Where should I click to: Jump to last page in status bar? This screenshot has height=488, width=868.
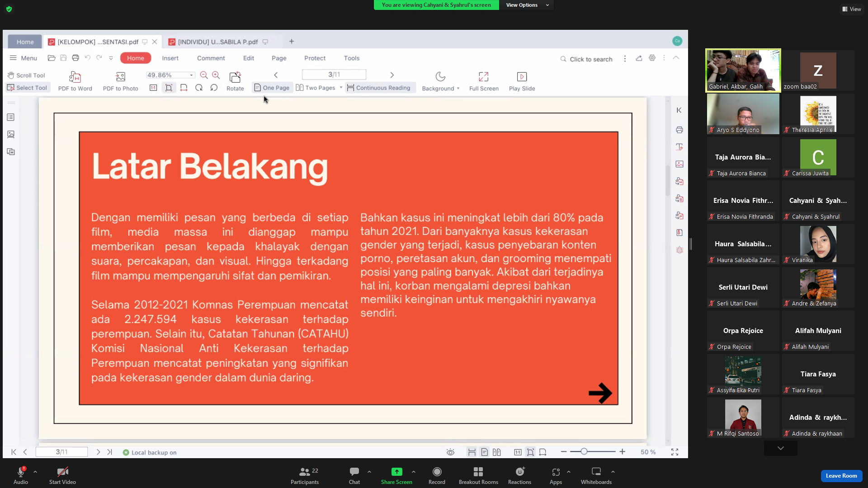(109, 452)
